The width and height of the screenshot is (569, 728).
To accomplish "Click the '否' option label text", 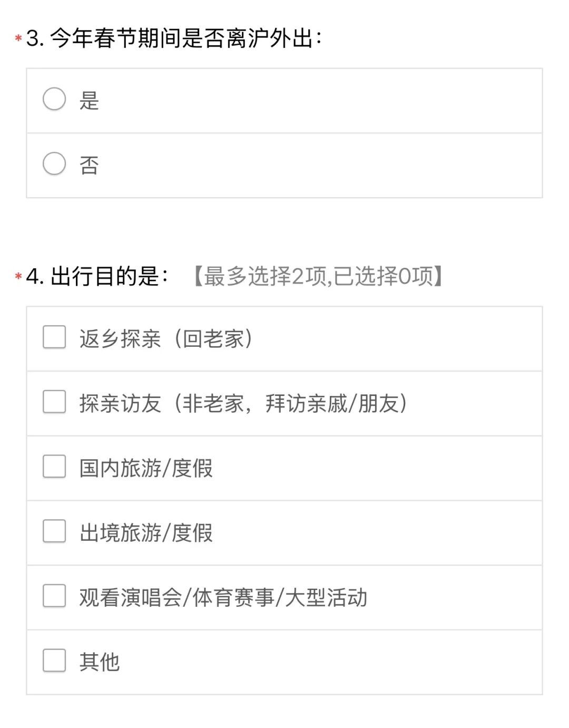I will tap(89, 165).
